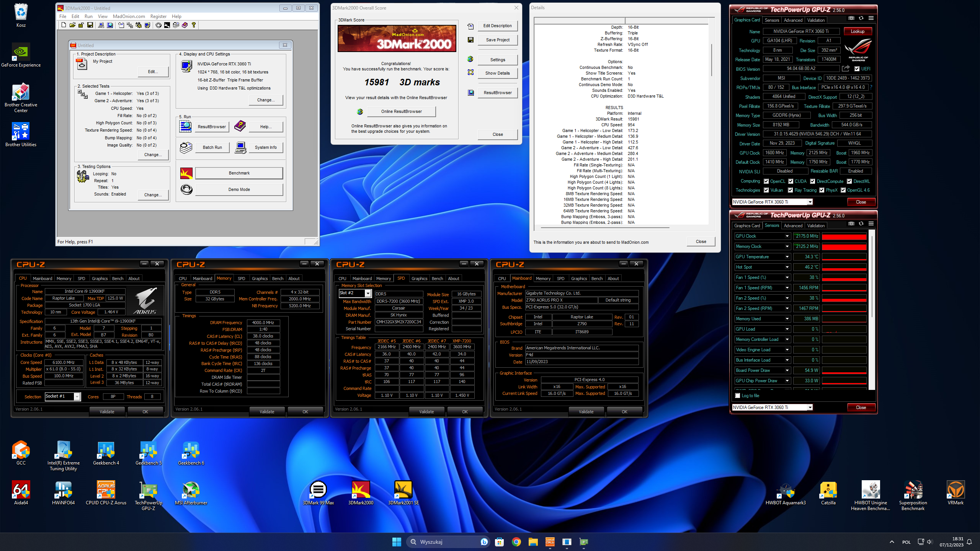Click BIOS export share icon in GPU-Z
The image size is (980, 551).
coord(846,68)
